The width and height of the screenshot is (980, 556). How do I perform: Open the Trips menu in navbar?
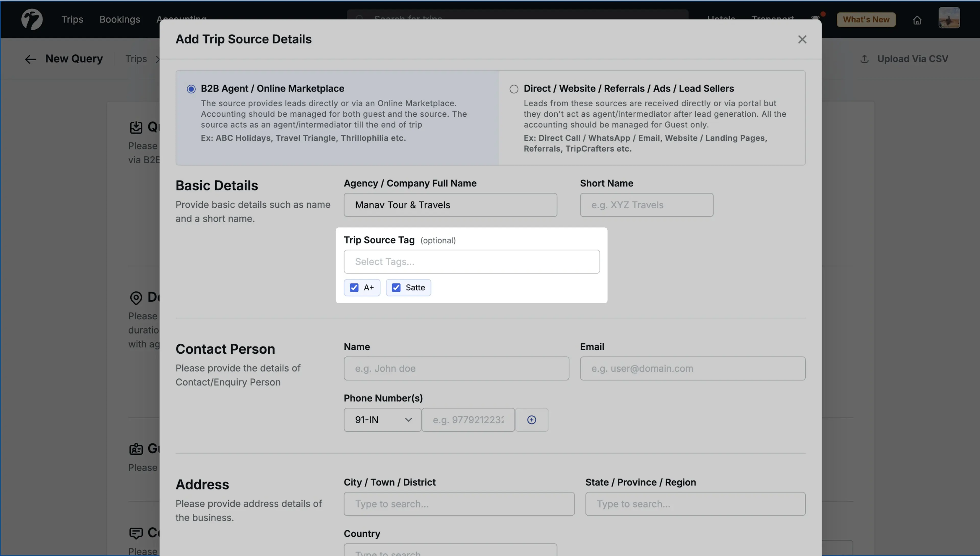[x=72, y=19]
